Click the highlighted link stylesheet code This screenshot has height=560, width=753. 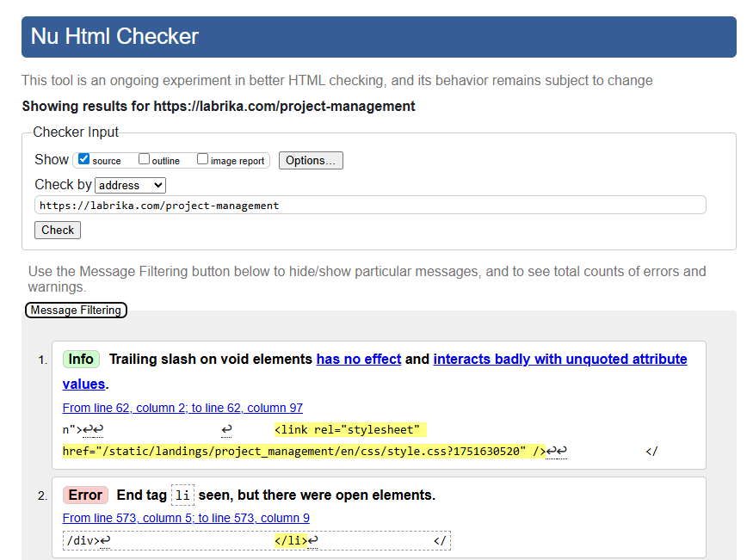click(x=349, y=430)
